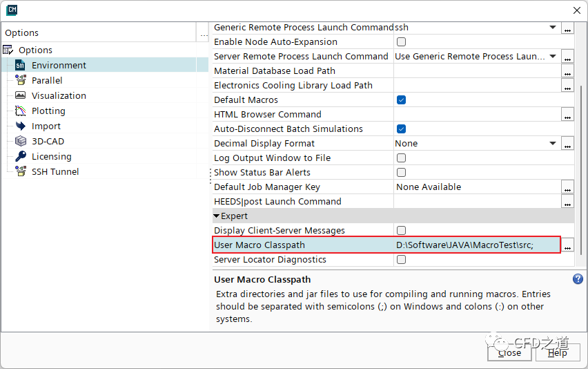
Task: Toggle Auto-Disconnect Batch Simulations checkbox
Action: coord(401,129)
